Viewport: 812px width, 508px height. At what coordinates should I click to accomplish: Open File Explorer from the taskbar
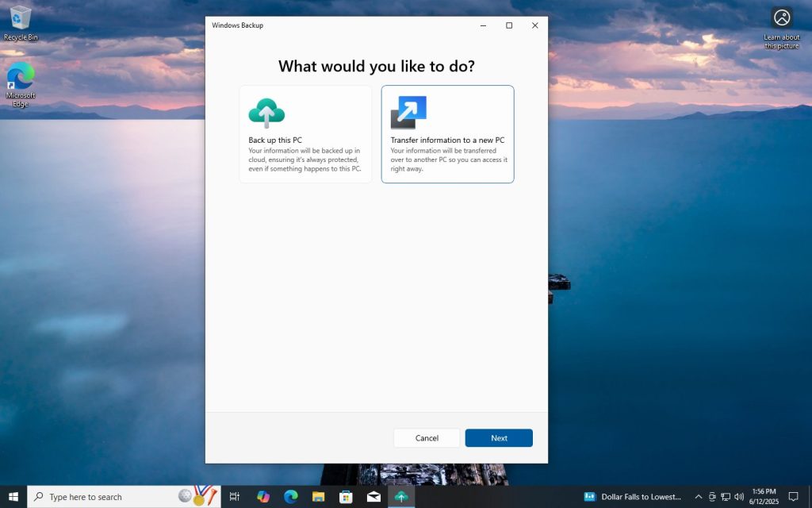click(x=318, y=496)
